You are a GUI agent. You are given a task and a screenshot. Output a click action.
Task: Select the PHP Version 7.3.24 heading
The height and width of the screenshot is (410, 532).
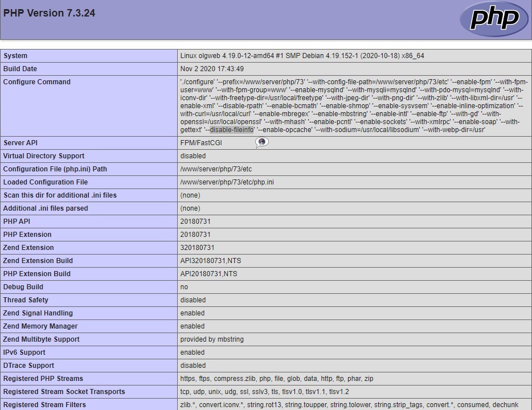(x=49, y=13)
